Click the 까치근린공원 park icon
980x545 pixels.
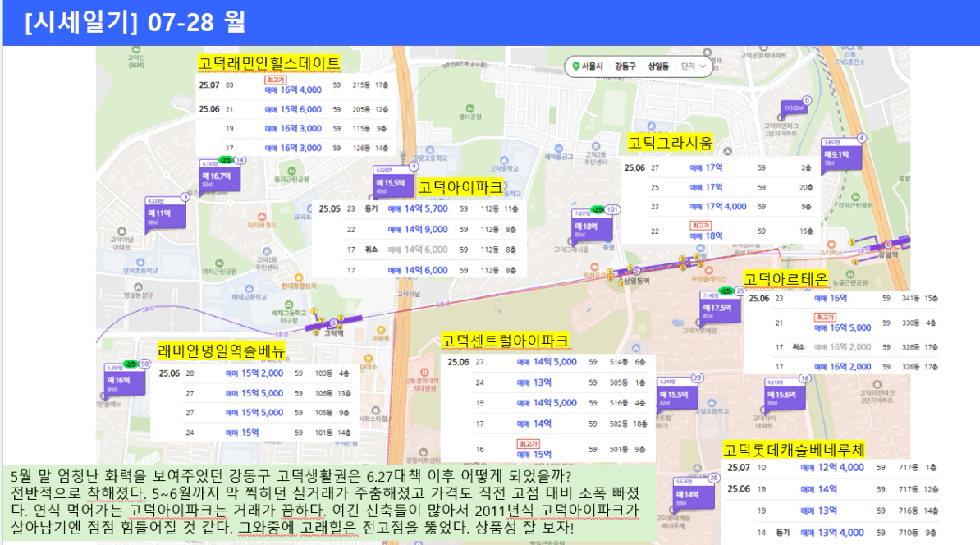tap(219, 263)
